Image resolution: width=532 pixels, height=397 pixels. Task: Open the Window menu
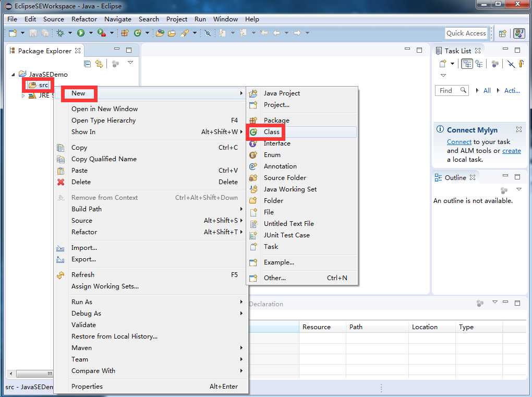(225, 19)
